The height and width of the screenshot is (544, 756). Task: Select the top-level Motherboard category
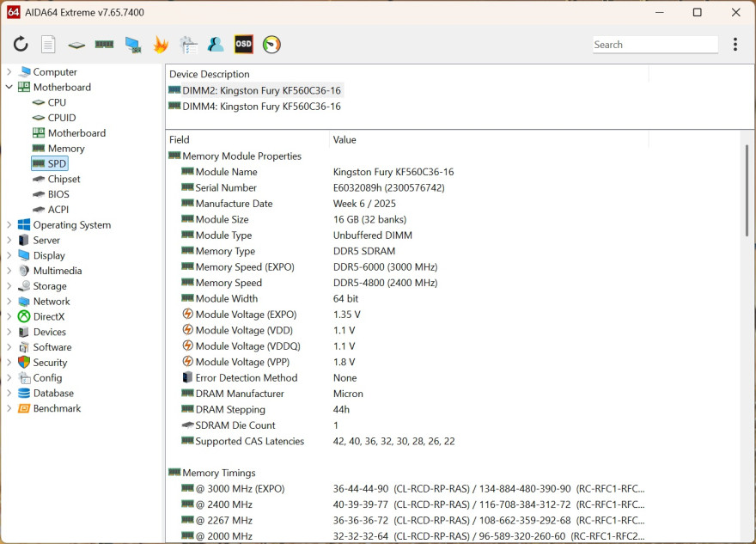[x=54, y=88]
